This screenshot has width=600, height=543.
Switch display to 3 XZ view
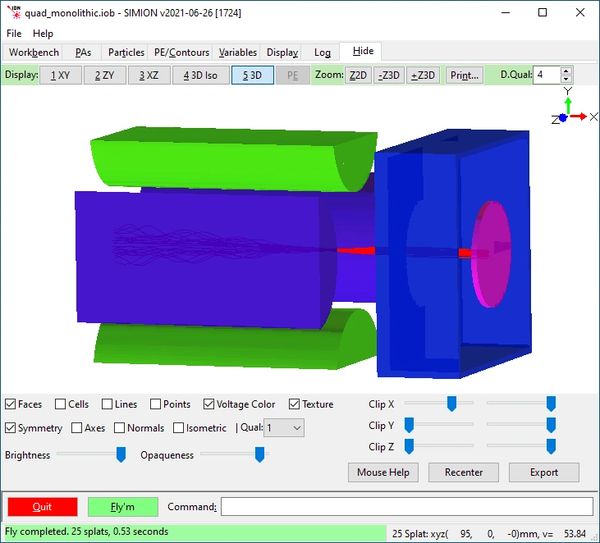tap(149, 75)
